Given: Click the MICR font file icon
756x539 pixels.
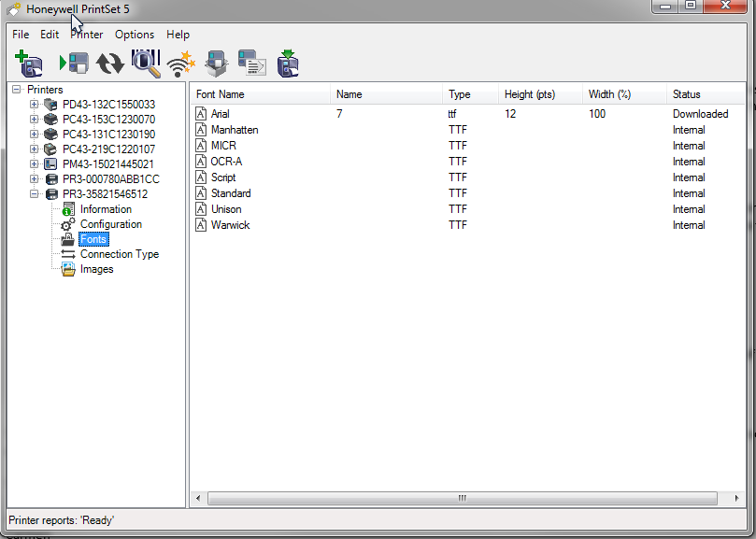Looking at the screenshot, I should [201, 146].
